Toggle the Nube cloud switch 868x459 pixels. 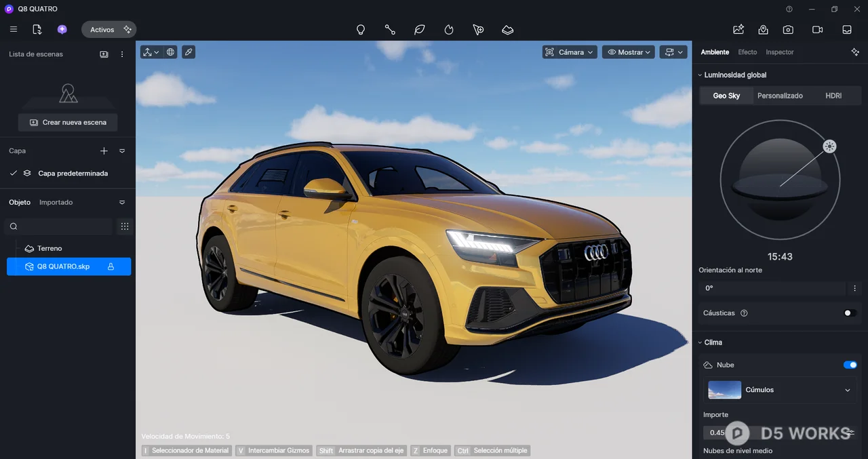click(x=850, y=365)
